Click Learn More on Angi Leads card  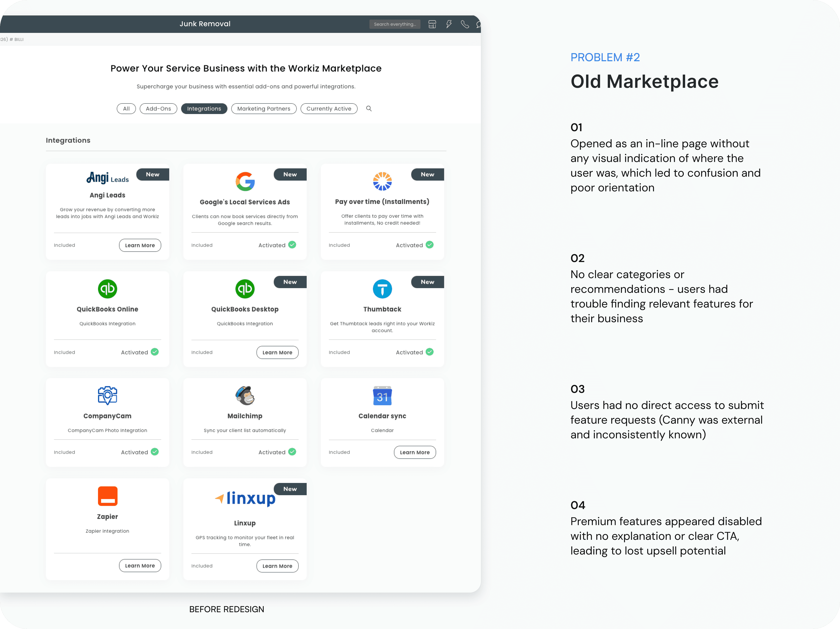(x=140, y=245)
